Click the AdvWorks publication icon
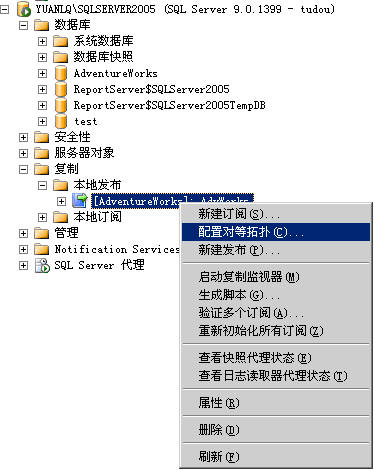This screenshot has height=470, width=374. 80,201
